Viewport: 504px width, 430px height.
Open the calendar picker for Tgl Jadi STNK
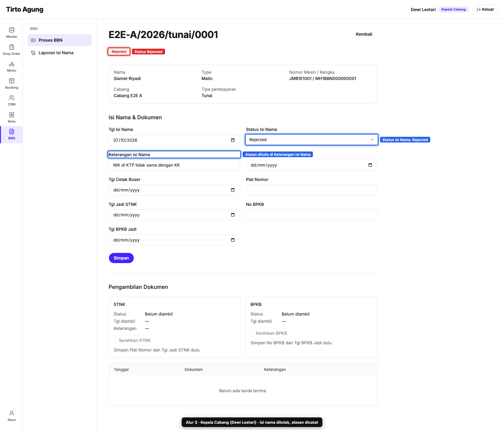click(233, 215)
